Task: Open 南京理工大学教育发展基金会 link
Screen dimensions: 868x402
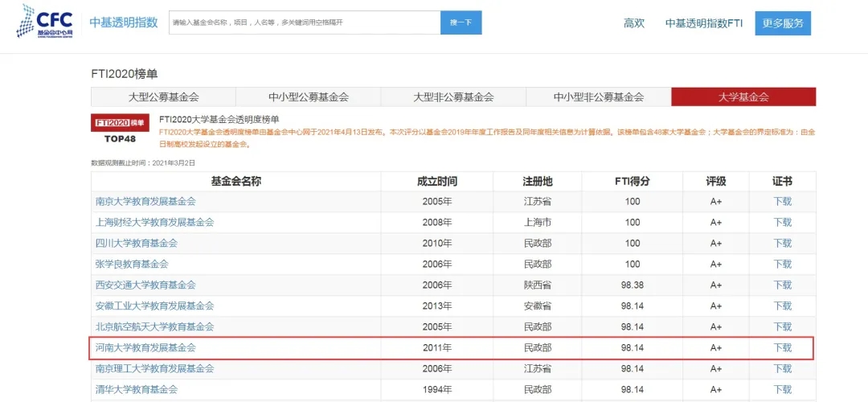Action: click(x=154, y=369)
